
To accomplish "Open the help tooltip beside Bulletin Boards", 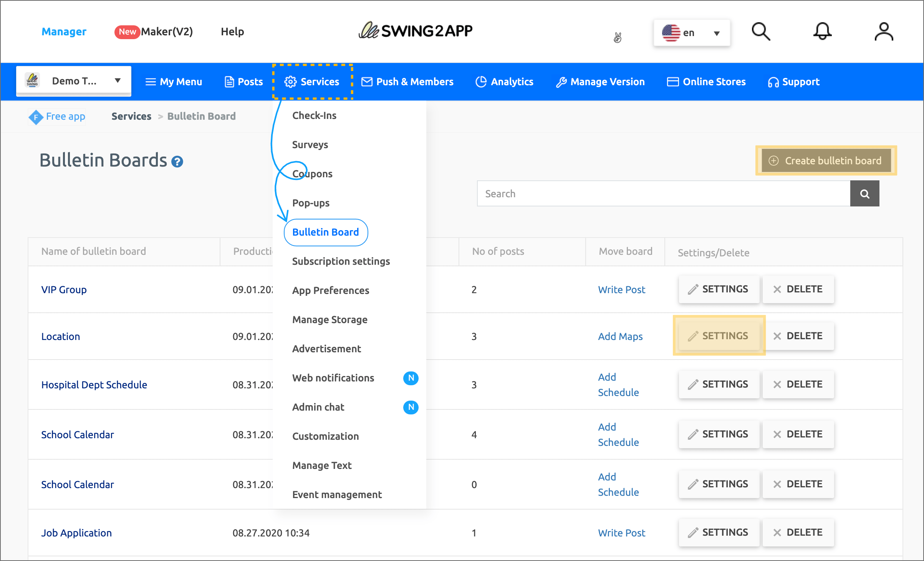I will (177, 162).
